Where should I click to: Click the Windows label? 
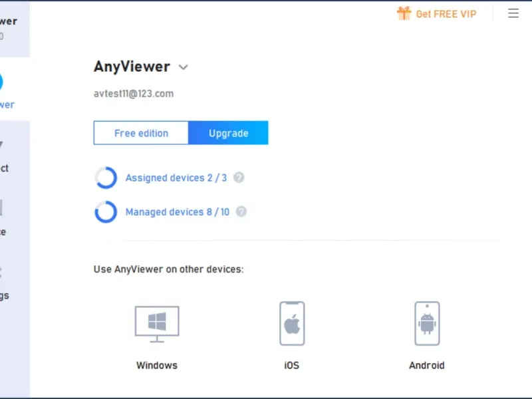coord(157,365)
